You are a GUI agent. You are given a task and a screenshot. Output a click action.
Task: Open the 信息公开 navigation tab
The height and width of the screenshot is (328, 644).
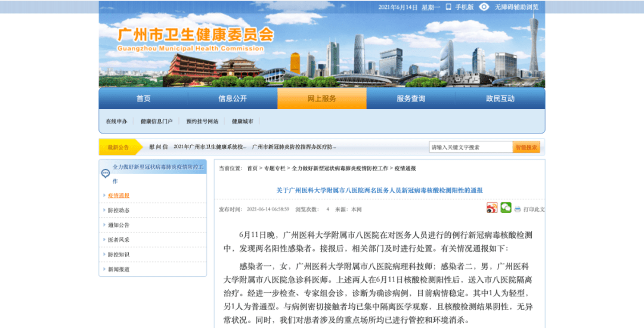pos(233,99)
